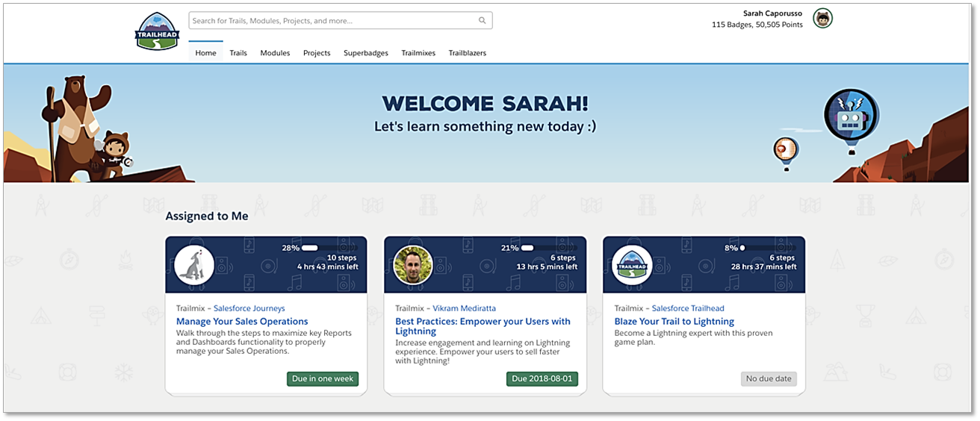The width and height of the screenshot is (980, 421).
Task: Open Blaze Your Trail to Lightning link
Action: [674, 322]
